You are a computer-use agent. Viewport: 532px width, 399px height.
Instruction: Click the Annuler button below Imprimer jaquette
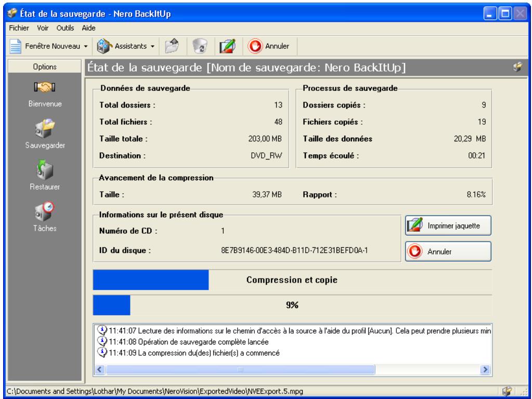tap(448, 251)
